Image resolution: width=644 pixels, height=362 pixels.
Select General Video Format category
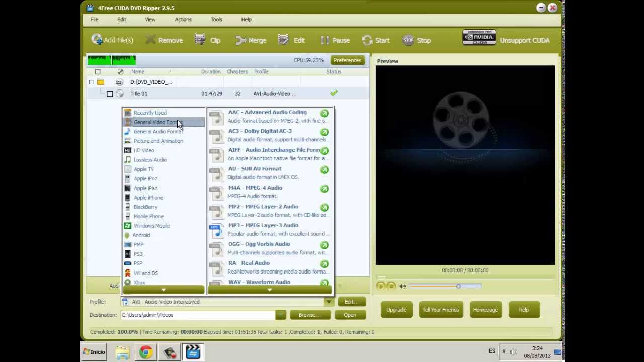[164, 122]
